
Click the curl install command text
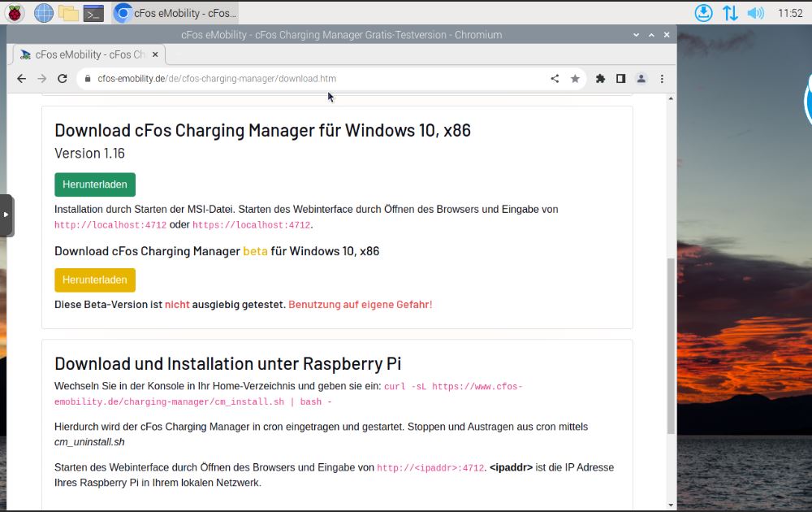[x=288, y=394]
